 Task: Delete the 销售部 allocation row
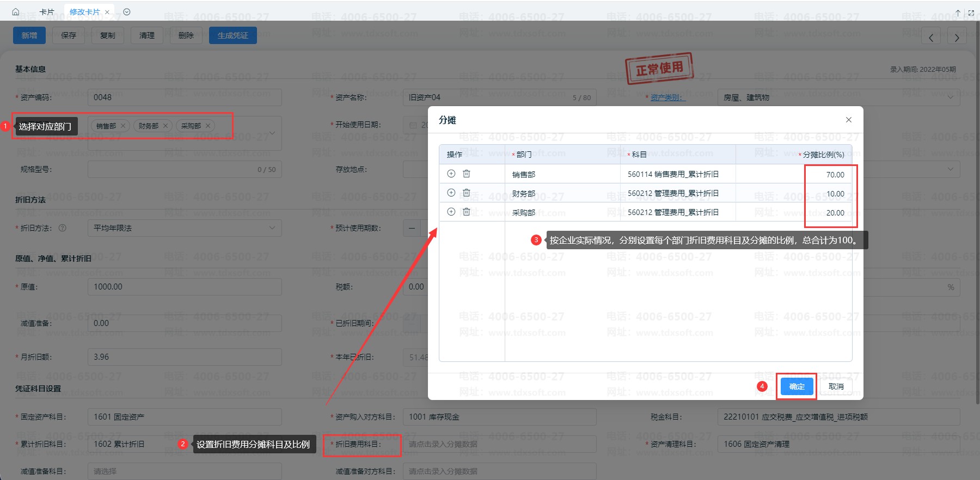point(467,174)
